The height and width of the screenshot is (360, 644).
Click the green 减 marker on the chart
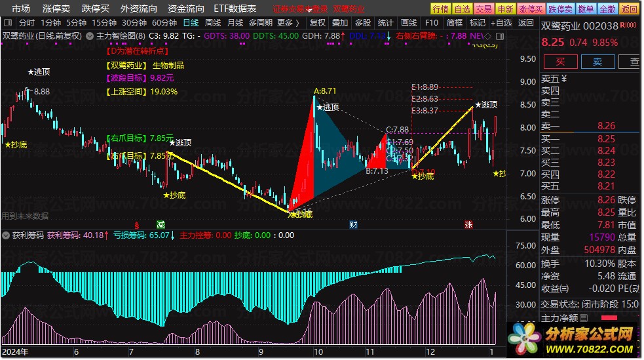(161, 225)
